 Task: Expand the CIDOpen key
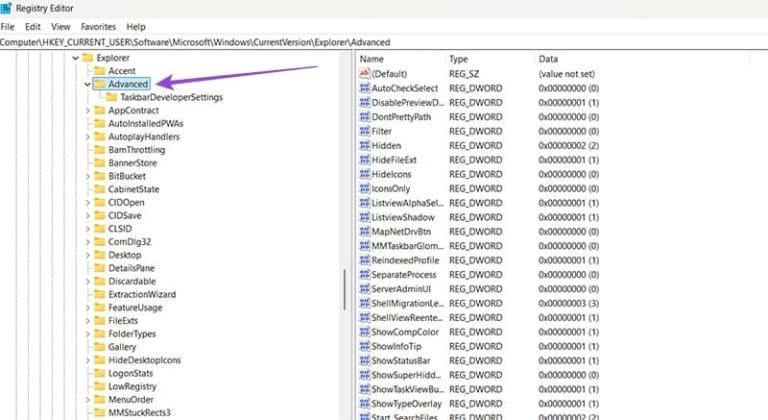[88, 202]
